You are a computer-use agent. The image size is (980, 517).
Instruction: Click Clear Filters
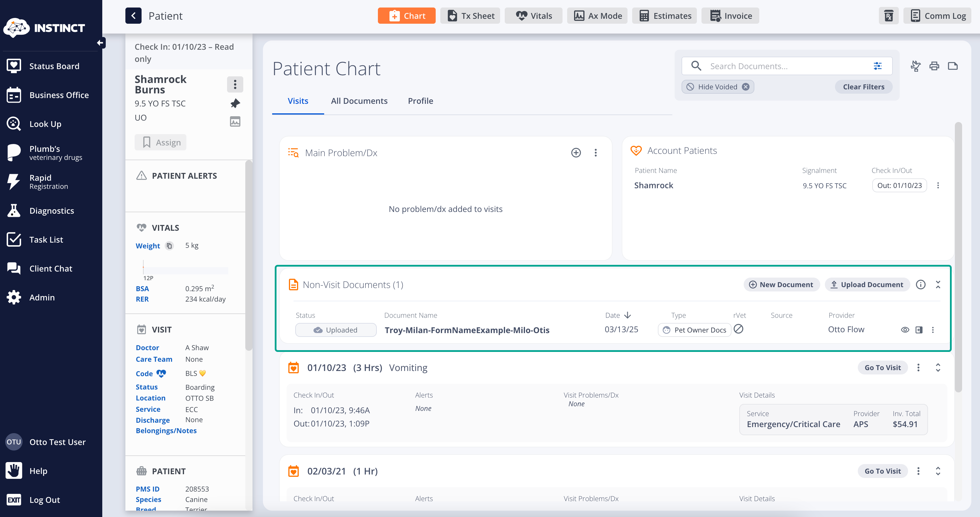863,87
